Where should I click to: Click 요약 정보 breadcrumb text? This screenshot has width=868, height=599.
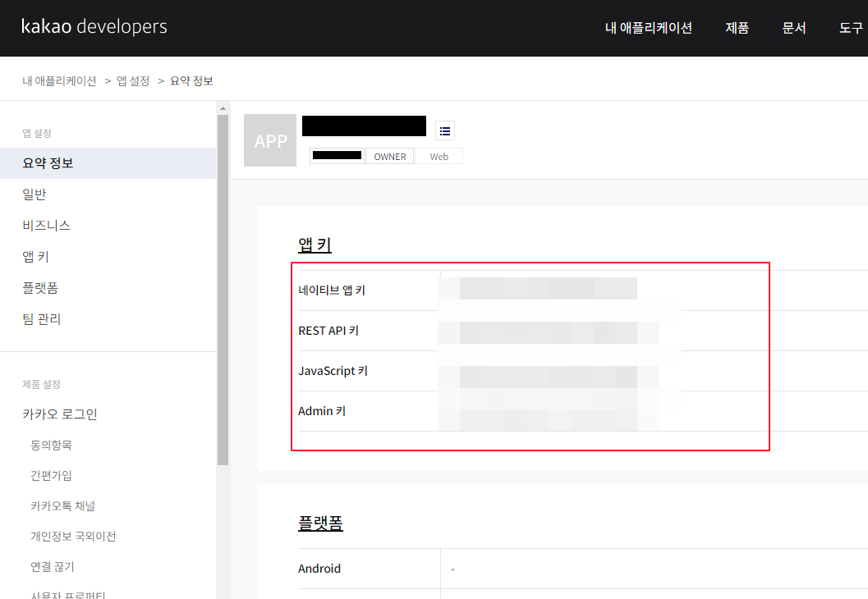pos(191,80)
